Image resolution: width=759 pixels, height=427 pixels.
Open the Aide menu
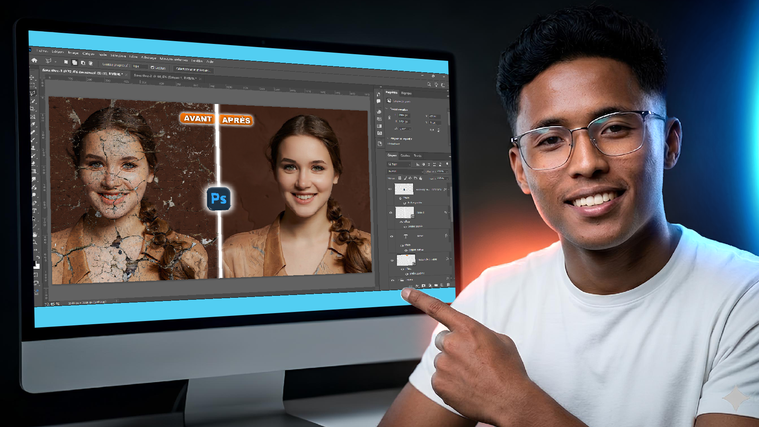point(210,61)
